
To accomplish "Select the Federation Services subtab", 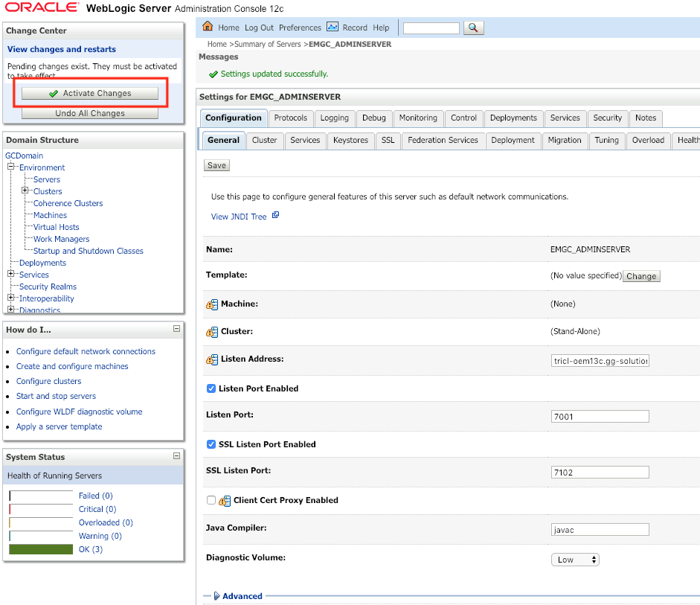I will point(443,141).
